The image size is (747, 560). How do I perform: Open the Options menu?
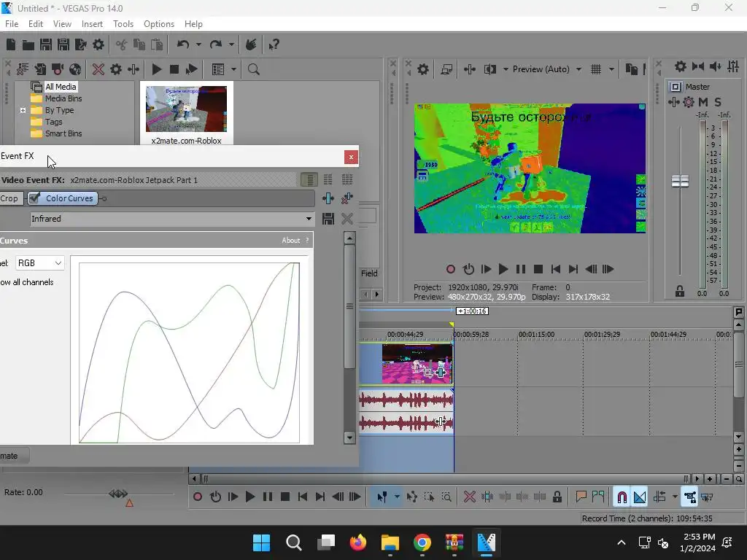click(x=158, y=24)
